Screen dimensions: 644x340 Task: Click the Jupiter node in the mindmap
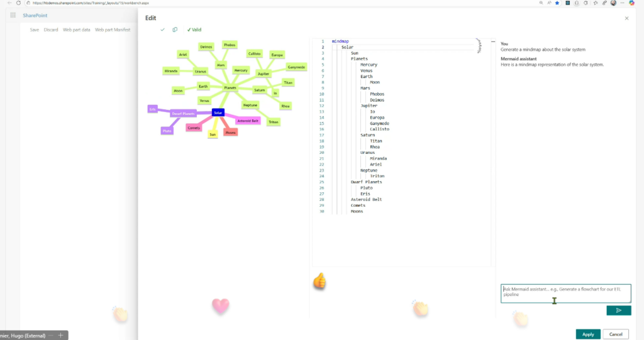tap(264, 74)
